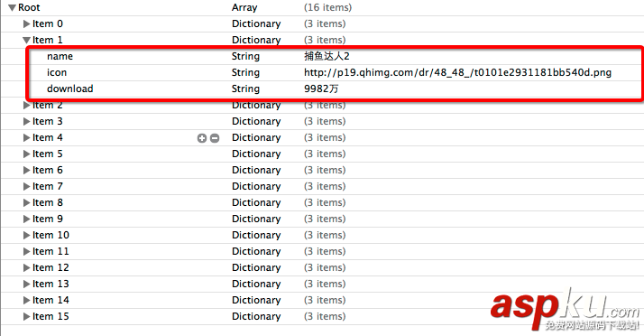Click Dictionary type of Item 6
This screenshot has width=644, height=336.
[256, 171]
